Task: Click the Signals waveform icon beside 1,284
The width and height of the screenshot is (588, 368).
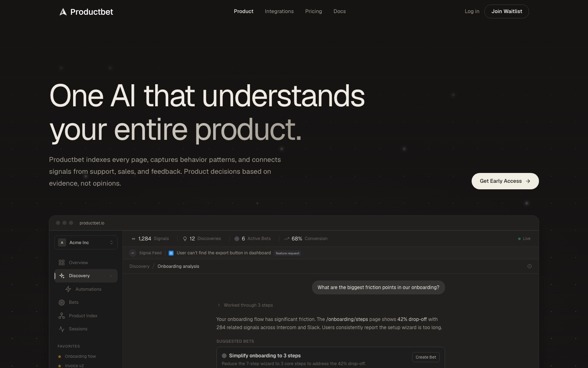Action: pos(134,239)
